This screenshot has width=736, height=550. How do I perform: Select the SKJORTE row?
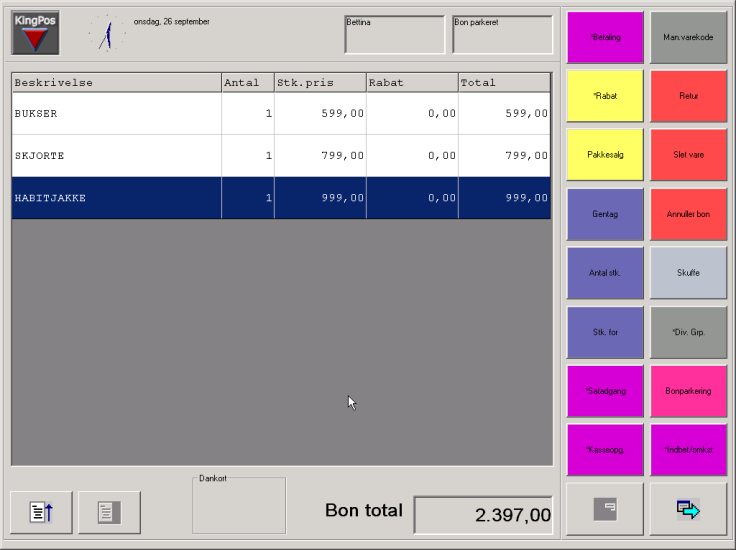[x=281, y=156]
